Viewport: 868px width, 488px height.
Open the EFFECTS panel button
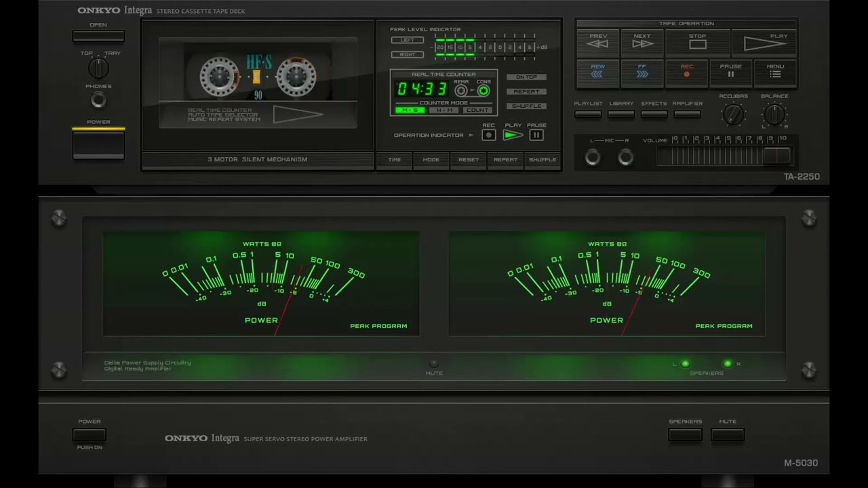tap(654, 114)
